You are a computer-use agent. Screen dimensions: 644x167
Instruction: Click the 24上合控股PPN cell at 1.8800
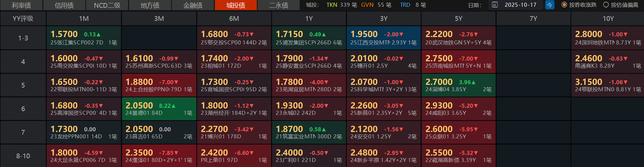tap(159, 85)
